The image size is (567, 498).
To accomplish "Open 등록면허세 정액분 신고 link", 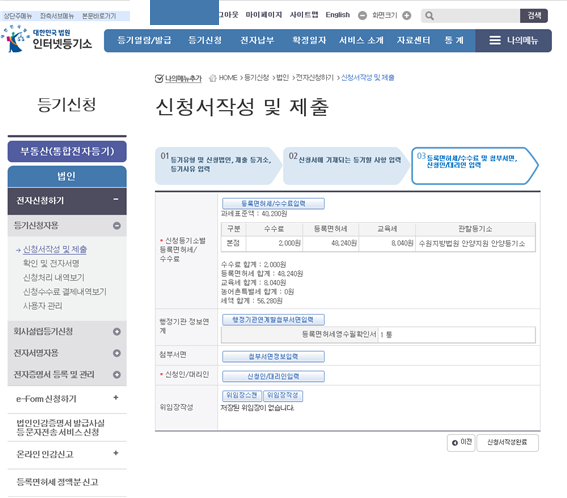I will (57, 482).
